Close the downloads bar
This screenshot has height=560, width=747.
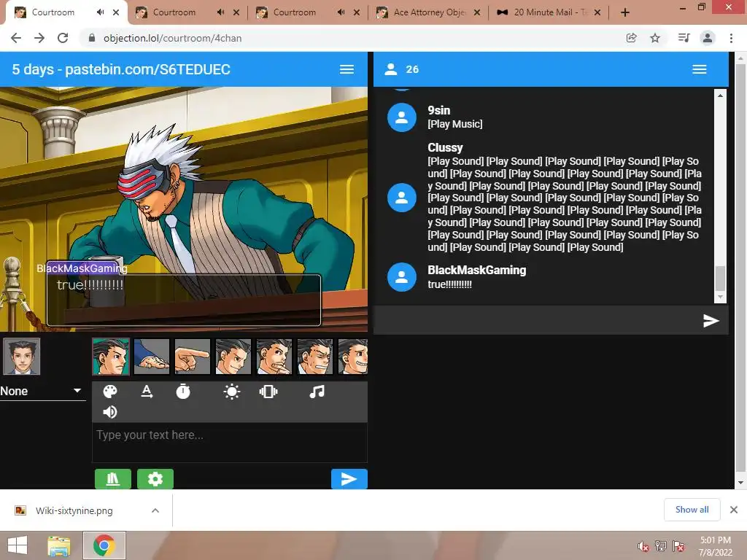tap(734, 510)
